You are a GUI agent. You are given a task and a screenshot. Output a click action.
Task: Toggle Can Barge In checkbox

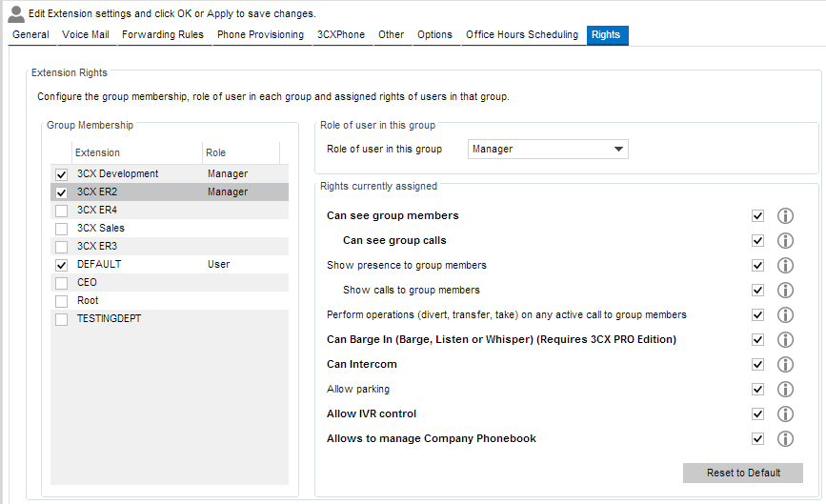[x=757, y=340]
